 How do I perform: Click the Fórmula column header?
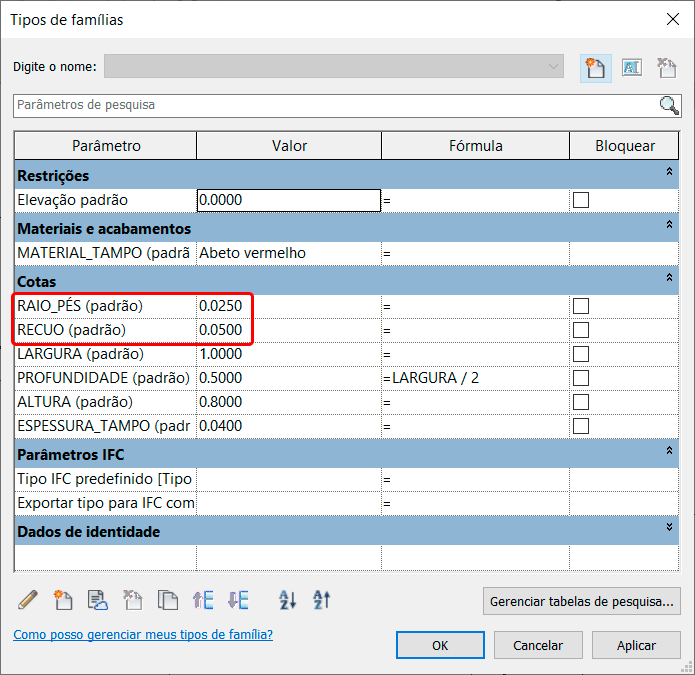(476, 146)
